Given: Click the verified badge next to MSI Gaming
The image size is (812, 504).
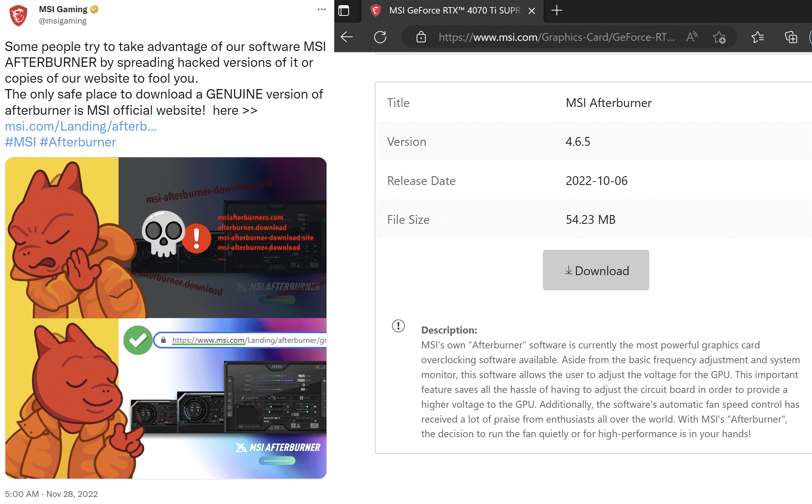Looking at the screenshot, I should coord(95,9).
